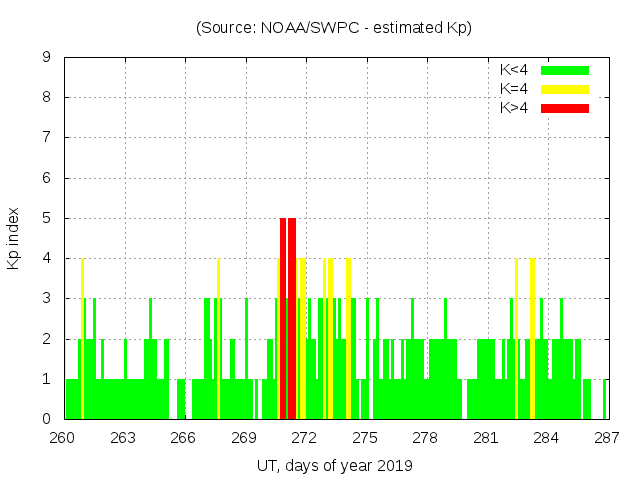Click the yellow K=4 legend swatch
The width and height of the screenshot is (640, 480).
point(565,89)
